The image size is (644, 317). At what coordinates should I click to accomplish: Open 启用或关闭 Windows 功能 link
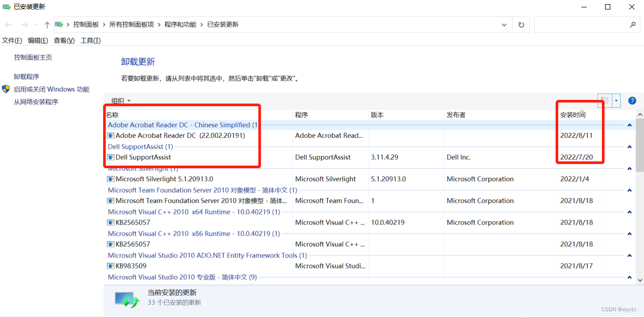52,89
